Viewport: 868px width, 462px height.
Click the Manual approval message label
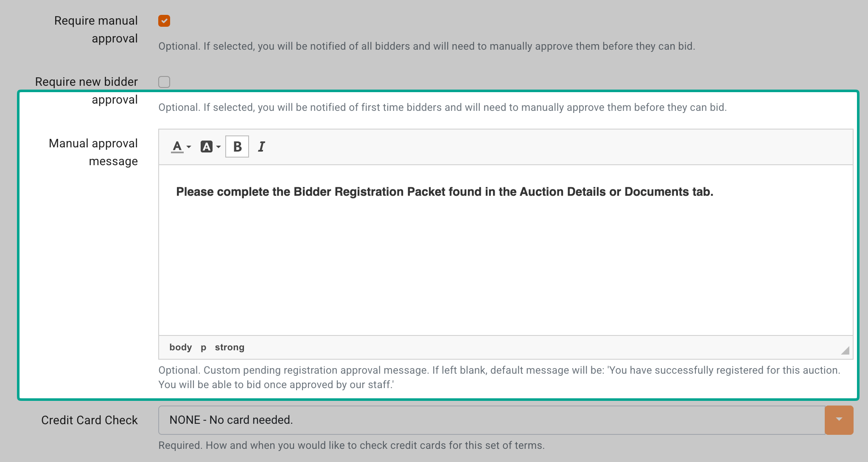pyautogui.click(x=93, y=152)
